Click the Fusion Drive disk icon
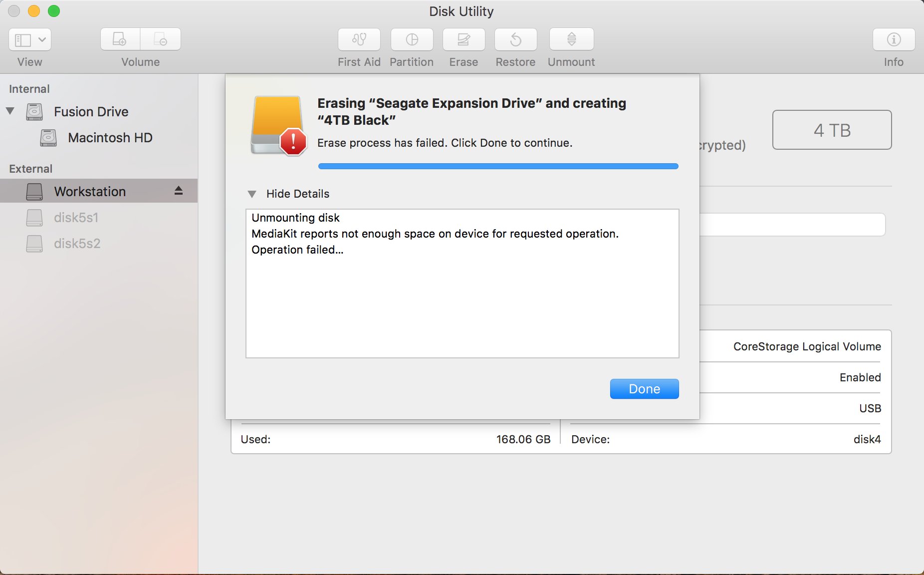This screenshot has width=924, height=575. 34,112
